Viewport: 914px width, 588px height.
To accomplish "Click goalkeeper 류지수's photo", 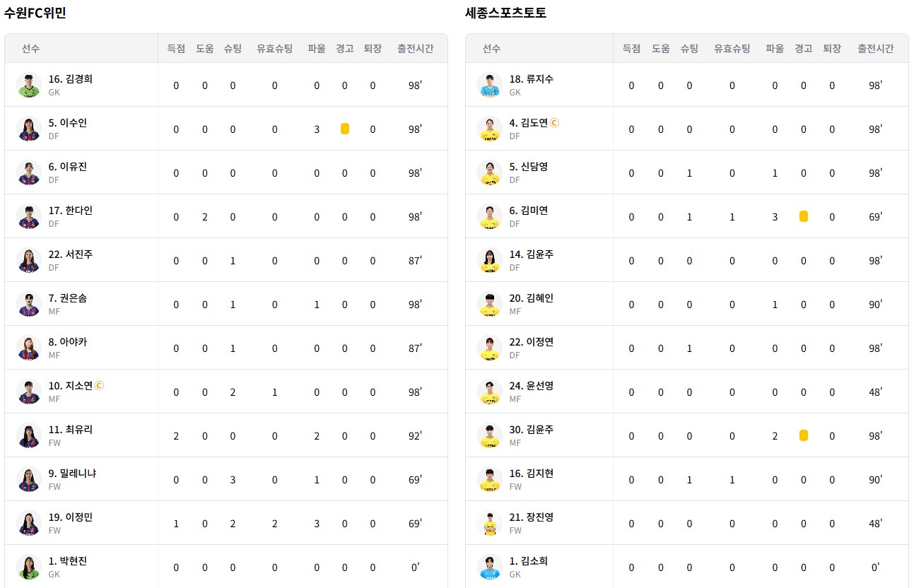I will click(x=490, y=85).
